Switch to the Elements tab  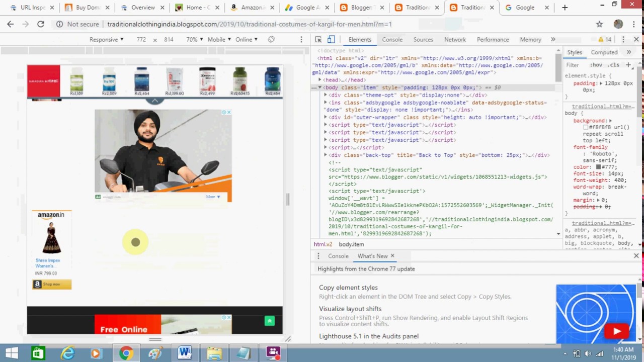[x=360, y=39]
